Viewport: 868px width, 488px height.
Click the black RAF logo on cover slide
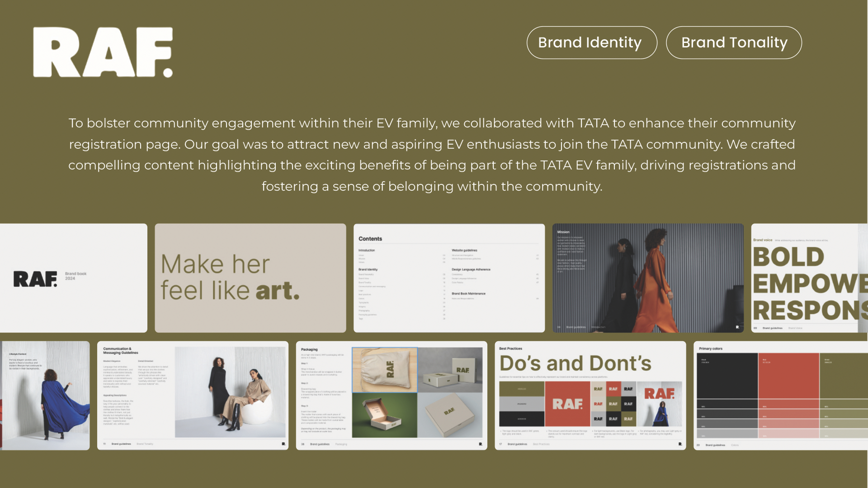tap(35, 279)
